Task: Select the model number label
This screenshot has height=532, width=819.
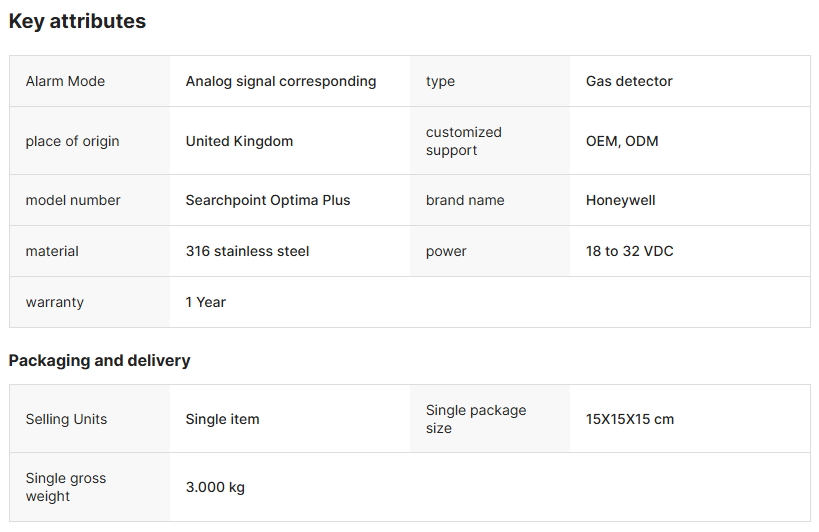Action: pos(73,200)
